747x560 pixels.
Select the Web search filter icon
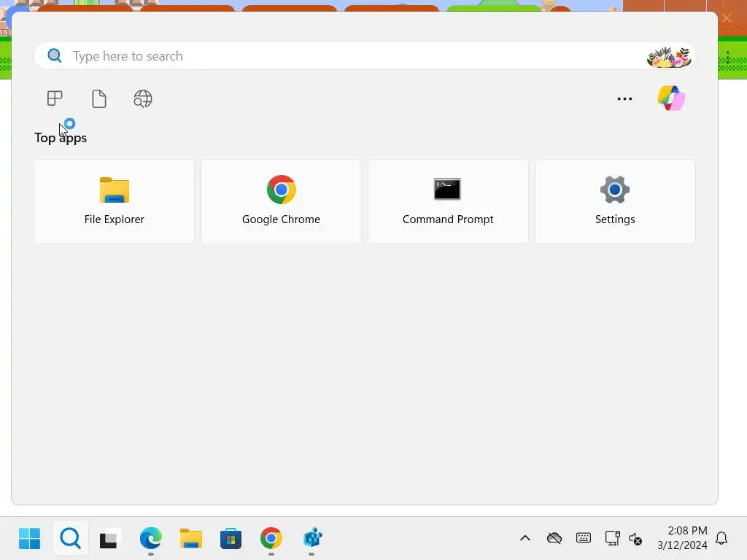(143, 98)
